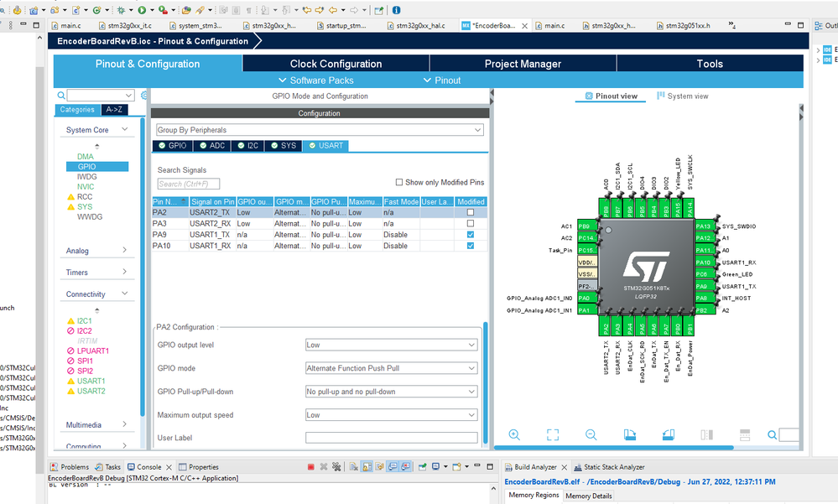Switch to the A->Z listing

point(114,110)
